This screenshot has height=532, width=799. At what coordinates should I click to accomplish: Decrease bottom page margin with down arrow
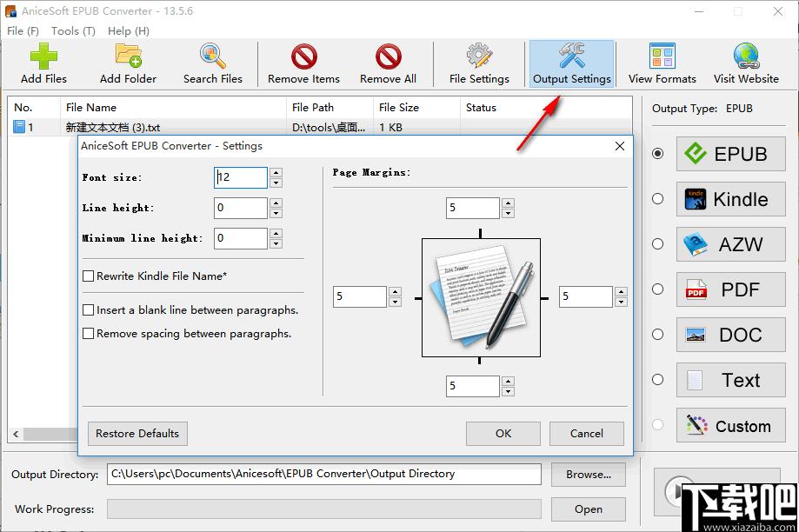pyautogui.click(x=508, y=391)
